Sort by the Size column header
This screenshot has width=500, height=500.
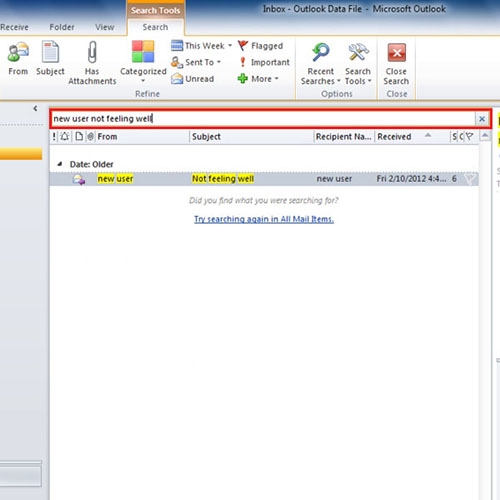pos(454,136)
